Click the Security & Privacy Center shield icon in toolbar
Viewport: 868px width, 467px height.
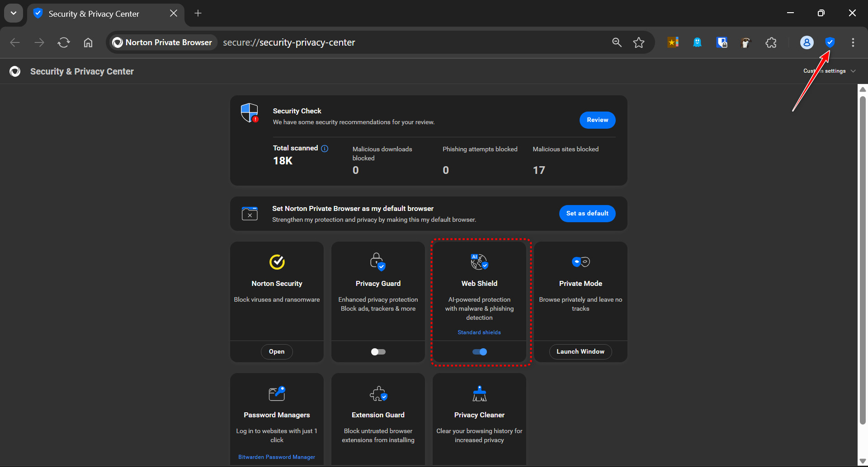point(830,42)
